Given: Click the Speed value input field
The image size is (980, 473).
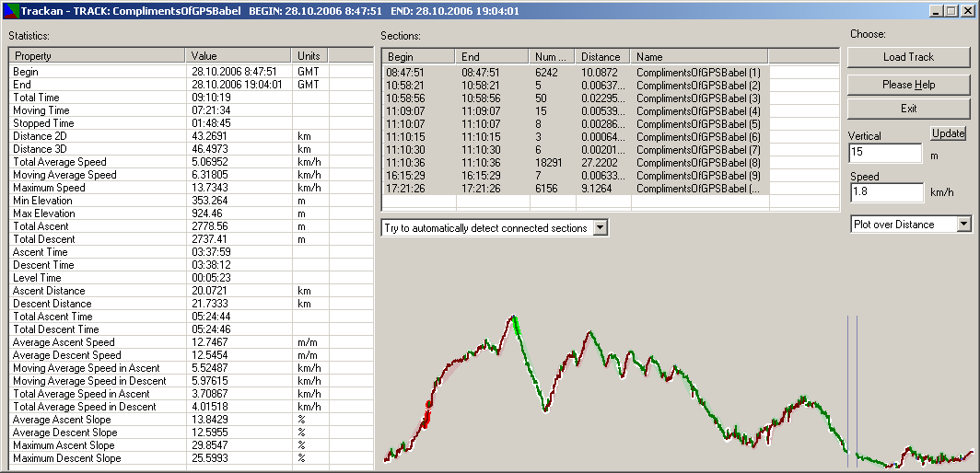Looking at the screenshot, I should [x=884, y=192].
